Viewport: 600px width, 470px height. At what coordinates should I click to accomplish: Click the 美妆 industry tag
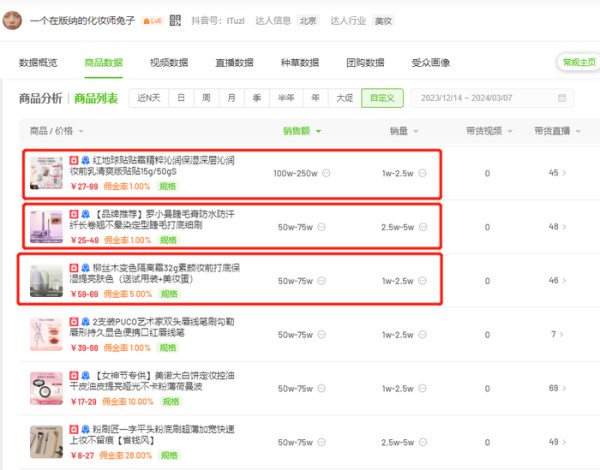[383, 21]
